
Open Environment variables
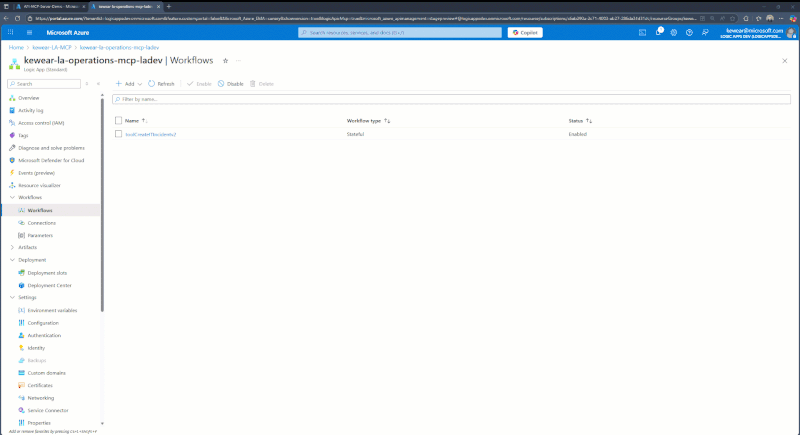[52, 310]
